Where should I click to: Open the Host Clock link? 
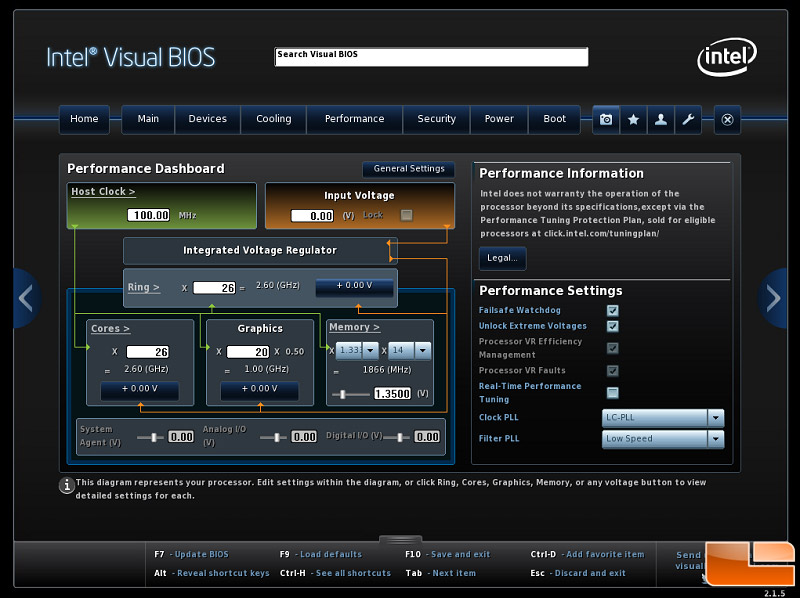[103, 192]
